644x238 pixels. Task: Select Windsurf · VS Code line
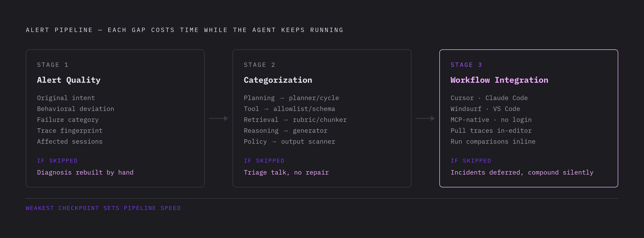click(x=485, y=109)
